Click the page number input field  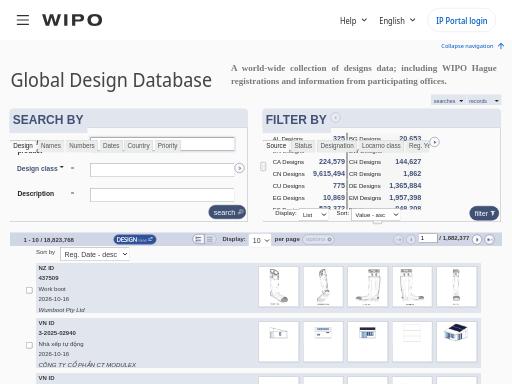coord(428,238)
